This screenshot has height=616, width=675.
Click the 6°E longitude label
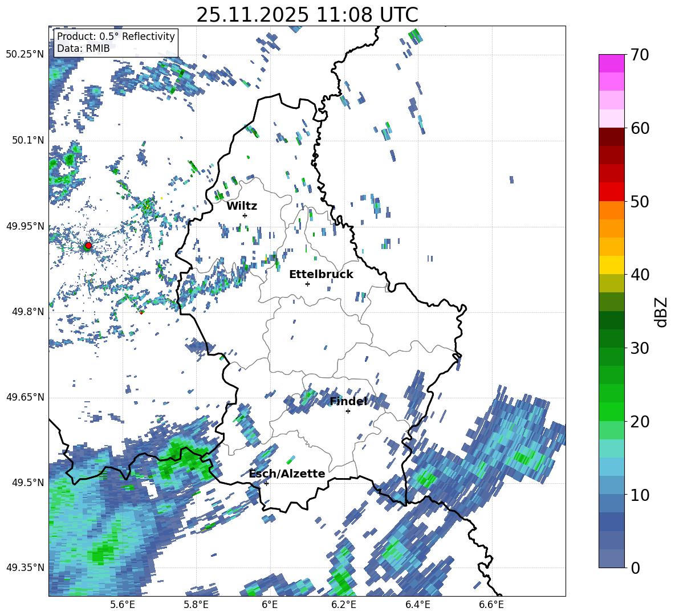coord(270,605)
